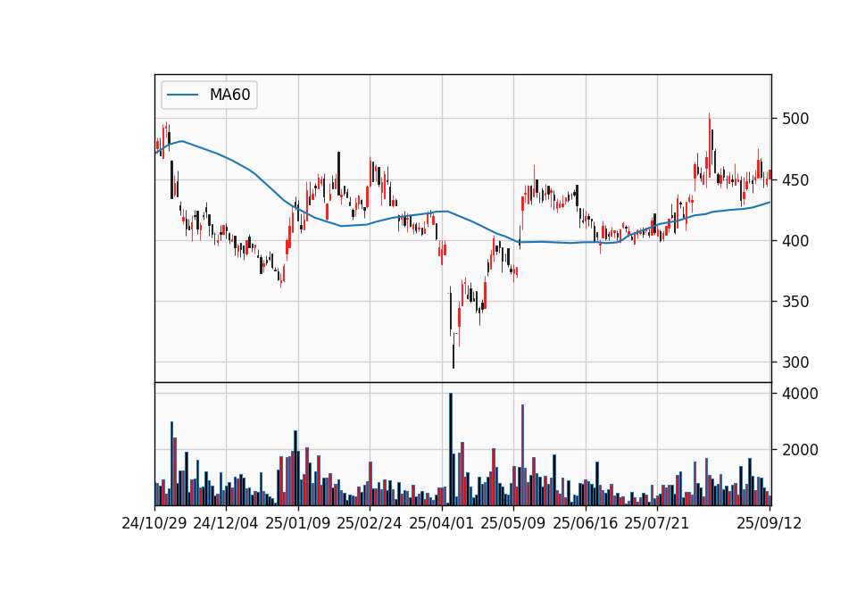Image resolution: width=857 pixels, height=616 pixels.
Task: Click the 2000 volume axis label
Action: pyautogui.click(x=800, y=450)
